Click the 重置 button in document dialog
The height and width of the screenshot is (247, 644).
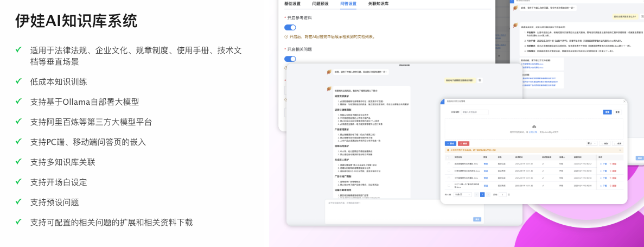click(x=617, y=112)
